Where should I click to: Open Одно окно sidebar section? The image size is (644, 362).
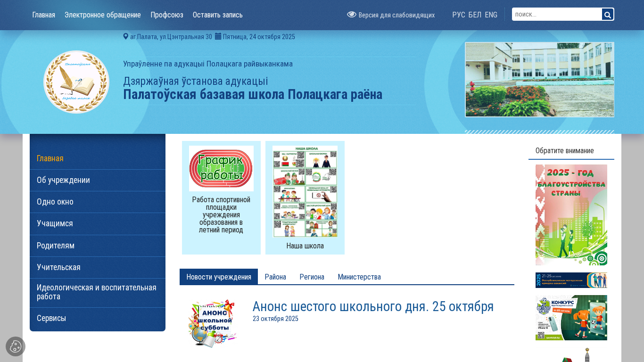[x=98, y=202]
